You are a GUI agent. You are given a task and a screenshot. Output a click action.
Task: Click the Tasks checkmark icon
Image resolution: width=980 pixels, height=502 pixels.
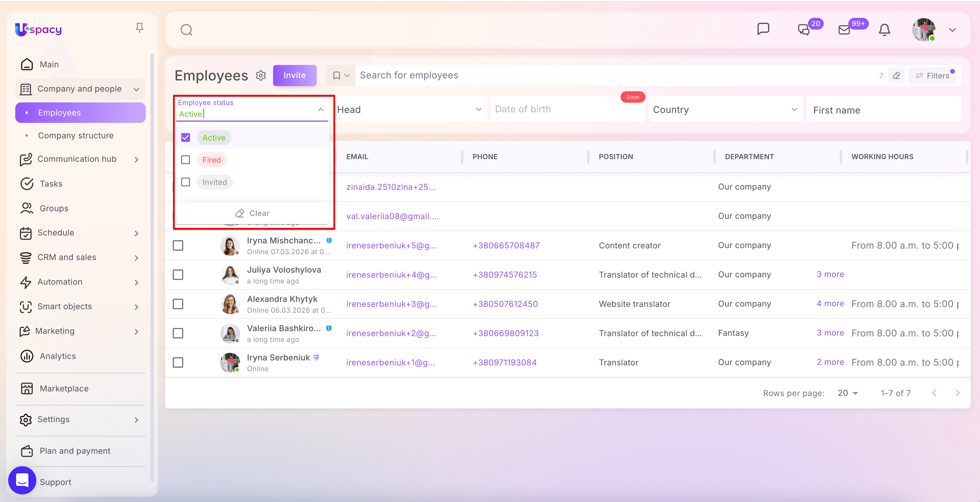pos(27,184)
